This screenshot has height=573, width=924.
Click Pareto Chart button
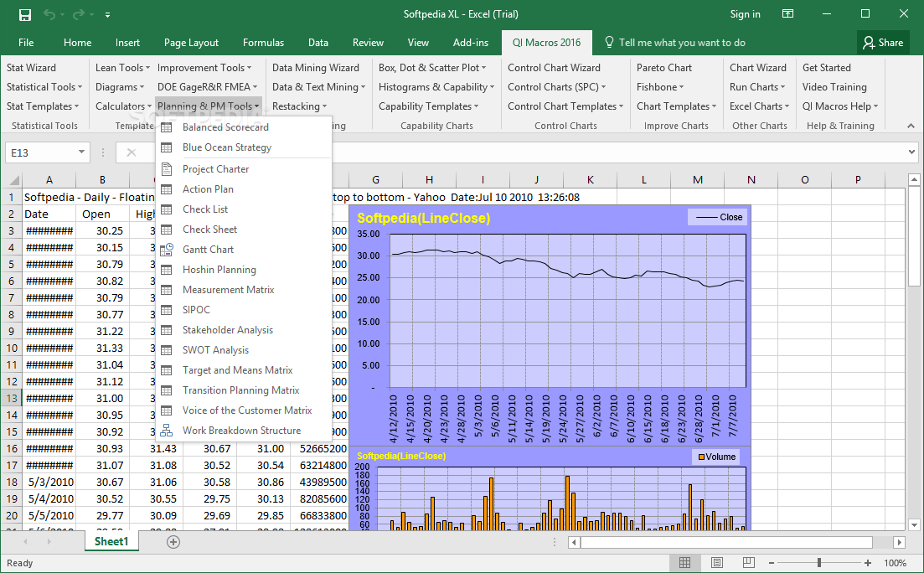click(x=664, y=68)
